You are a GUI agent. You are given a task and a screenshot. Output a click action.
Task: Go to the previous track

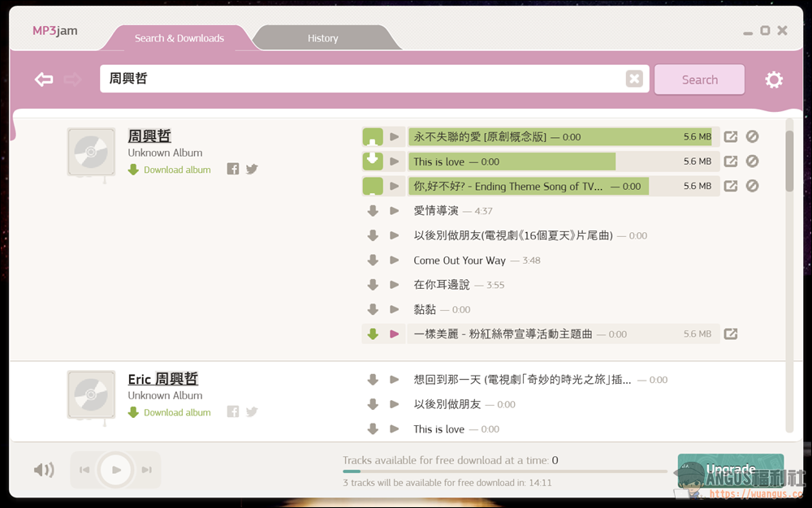[84, 470]
